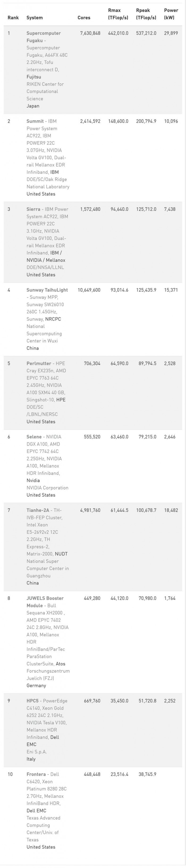This screenshot has height=868, width=186.
Task: Open the Italy country link
Action: point(31,759)
